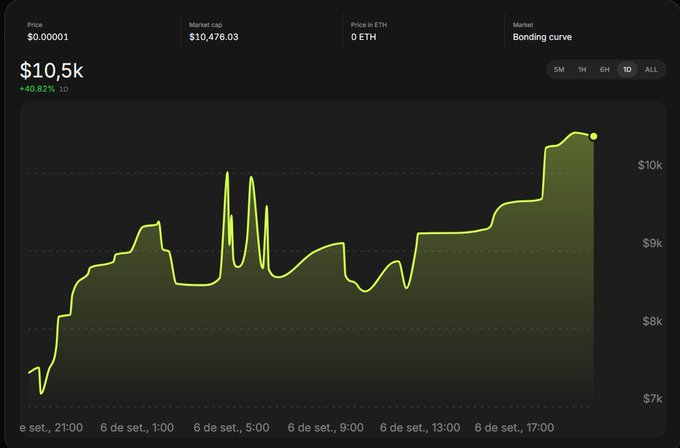The width and height of the screenshot is (680, 448).
Task: Click the Price value $0.00001
Action: pos(48,37)
